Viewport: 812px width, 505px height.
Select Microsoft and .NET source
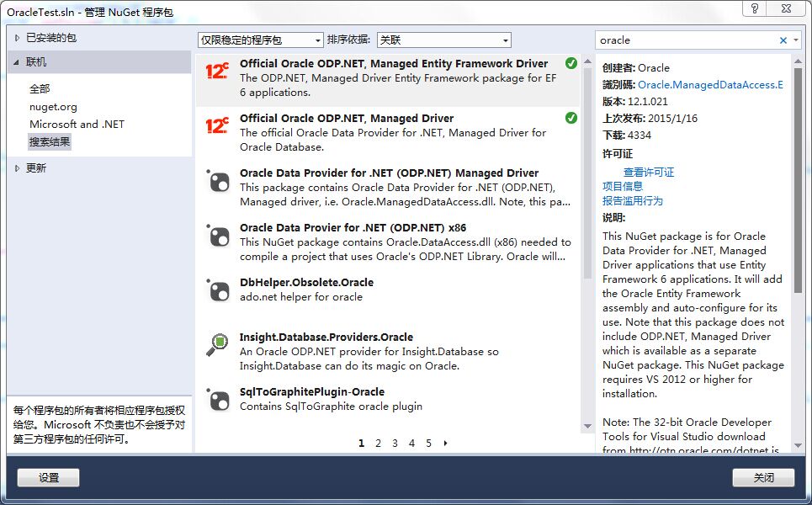pyautogui.click(x=77, y=125)
